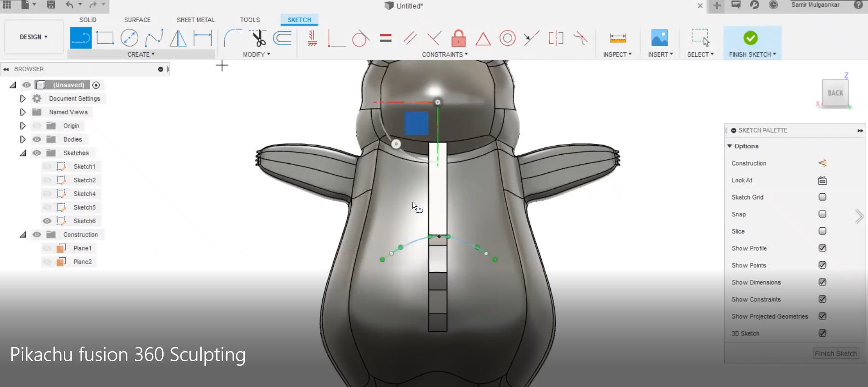Click the Undo arrow
This screenshot has height=387, width=868.
pyautogui.click(x=69, y=5)
